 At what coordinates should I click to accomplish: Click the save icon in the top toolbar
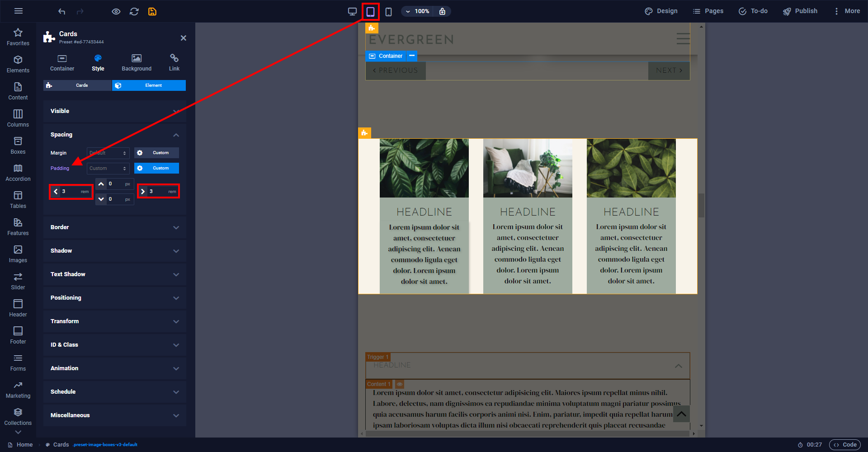152,11
